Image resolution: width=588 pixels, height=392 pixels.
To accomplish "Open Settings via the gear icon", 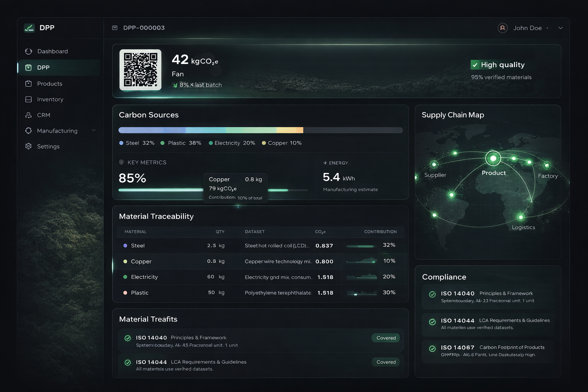I will (28, 146).
